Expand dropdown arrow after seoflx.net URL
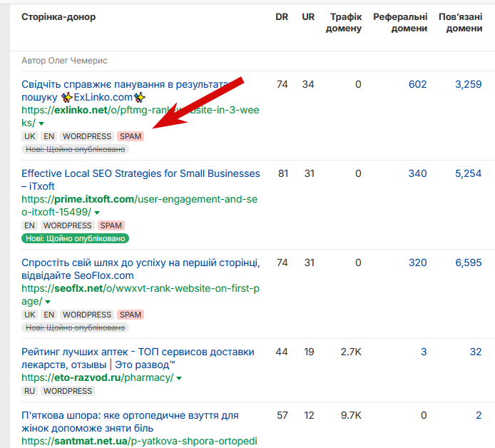495x448 pixels. tap(48, 302)
